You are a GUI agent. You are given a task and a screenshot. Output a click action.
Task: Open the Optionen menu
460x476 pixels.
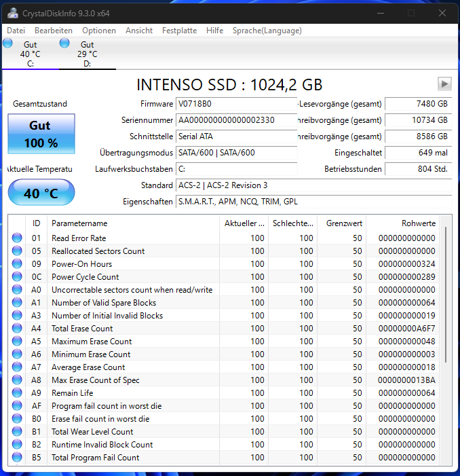(99, 31)
